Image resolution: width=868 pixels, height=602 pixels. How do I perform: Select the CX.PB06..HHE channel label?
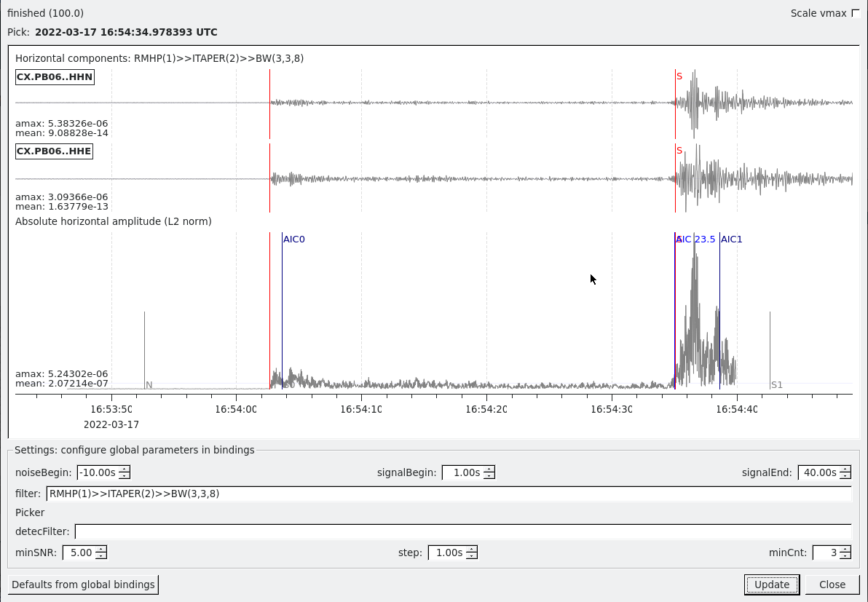click(54, 151)
